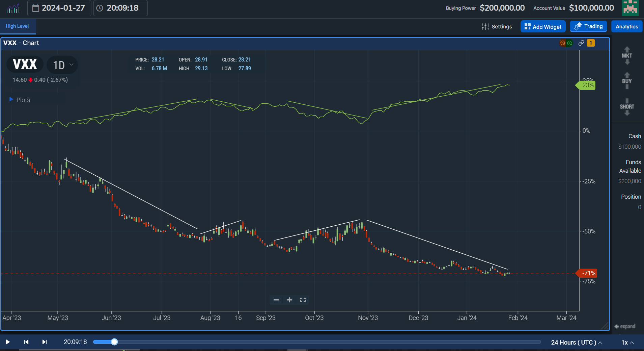Open the Trading panel
Image resolution: width=644 pixels, height=351 pixels.
[x=588, y=26]
